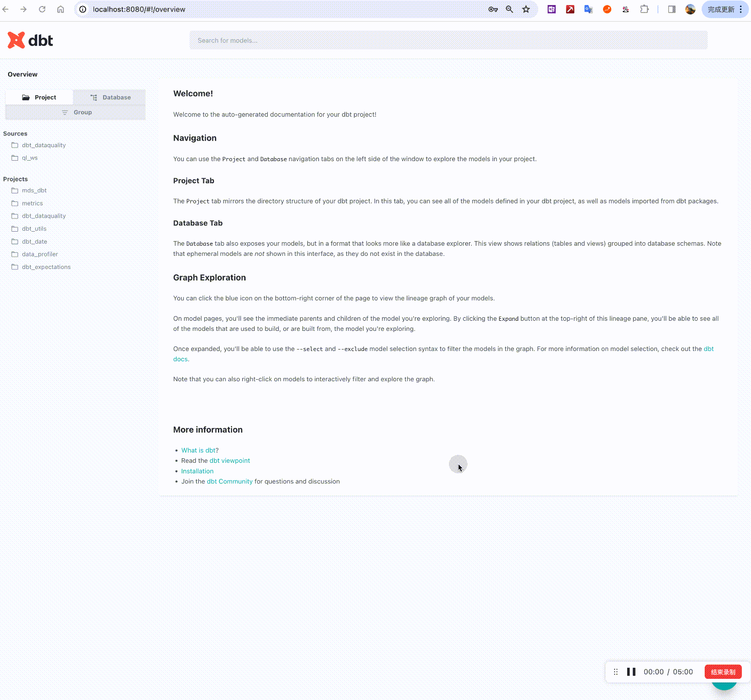
Task: Focus the Search for models field
Action: (448, 40)
